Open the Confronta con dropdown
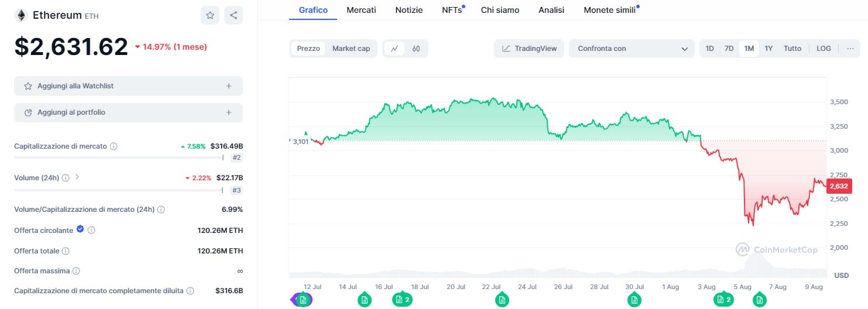The image size is (868, 309). click(632, 49)
